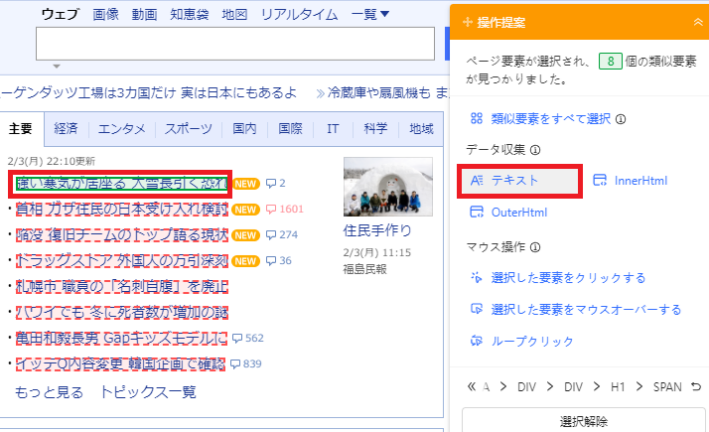The width and height of the screenshot is (709, 432).
Task: Open headline イッテQ内容変更 韓国企画で確認
Action: click(x=120, y=364)
